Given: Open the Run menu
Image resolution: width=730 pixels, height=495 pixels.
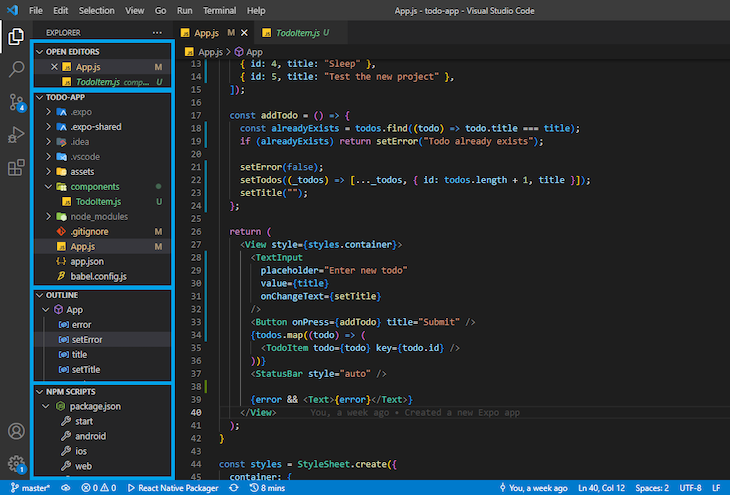Looking at the screenshot, I should (184, 10).
